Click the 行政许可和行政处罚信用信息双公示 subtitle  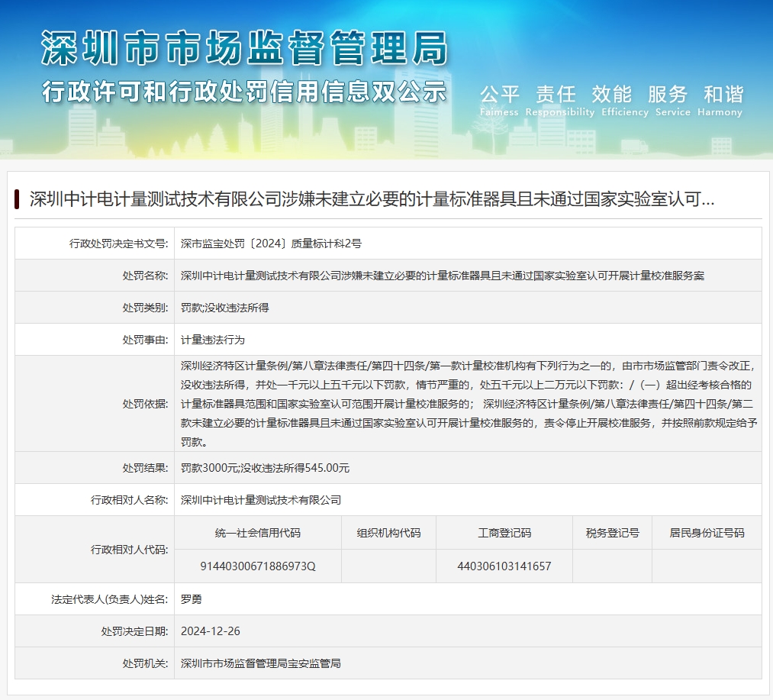[243, 92]
